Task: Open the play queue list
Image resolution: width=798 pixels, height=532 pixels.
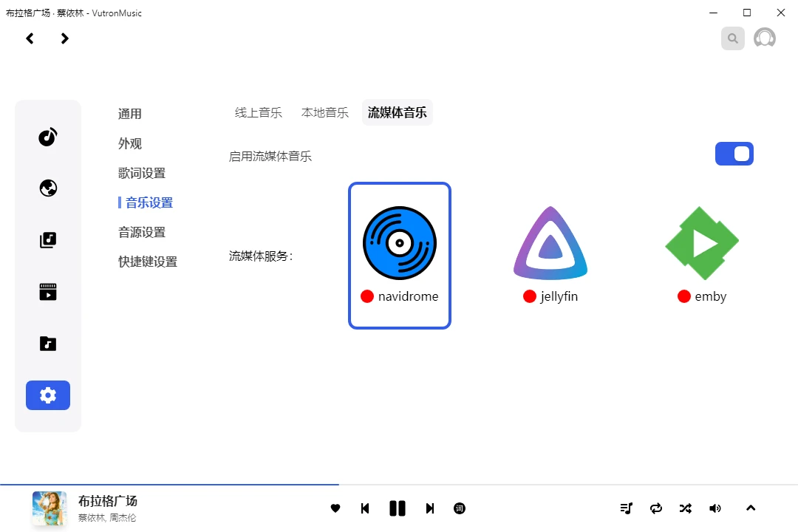Action: click(627, 508)
